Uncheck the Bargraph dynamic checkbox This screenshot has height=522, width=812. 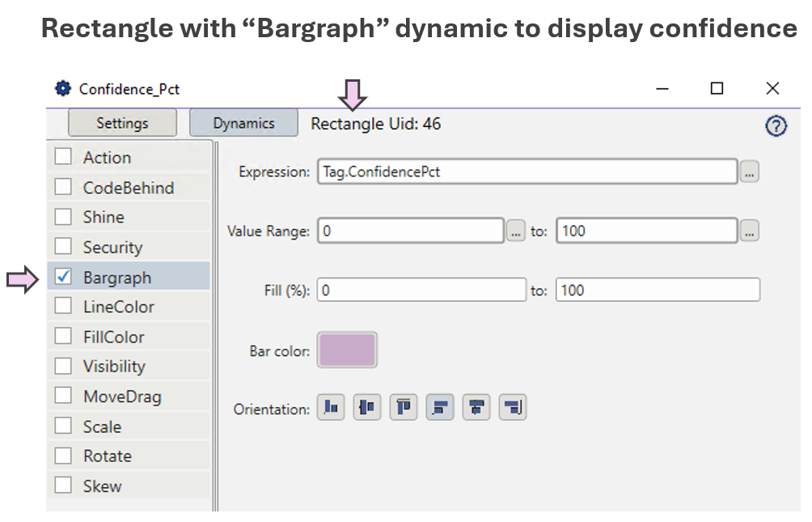(x=63, y=277)
